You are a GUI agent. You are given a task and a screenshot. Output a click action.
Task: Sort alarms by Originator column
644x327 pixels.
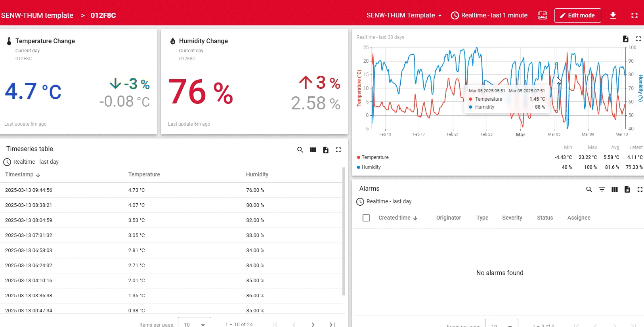click(449, 218)
